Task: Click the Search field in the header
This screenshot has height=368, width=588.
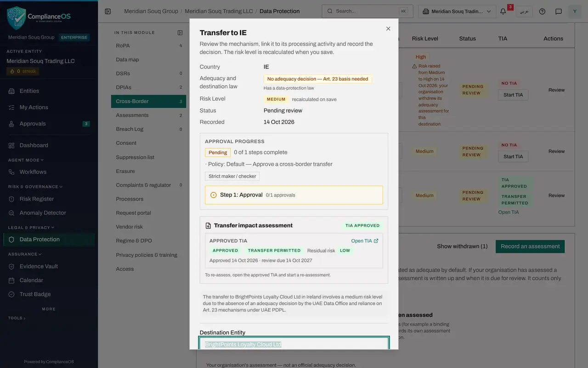Action: pyautogui.click(x=367, y=11)
